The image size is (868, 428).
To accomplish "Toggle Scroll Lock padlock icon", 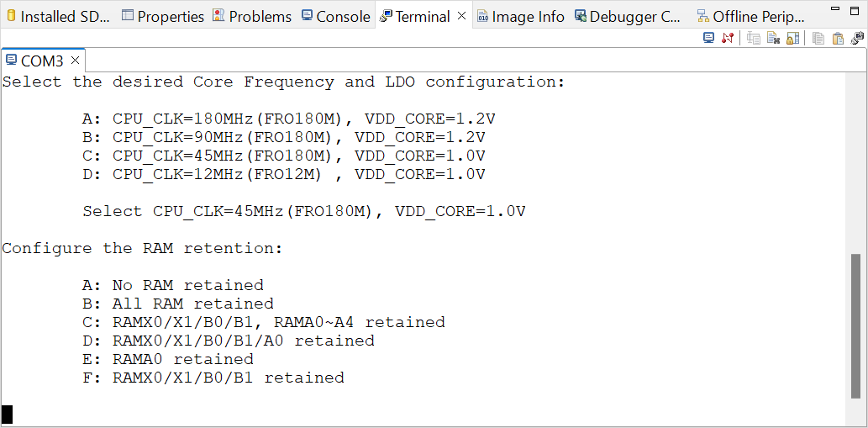I will (792, 38).
